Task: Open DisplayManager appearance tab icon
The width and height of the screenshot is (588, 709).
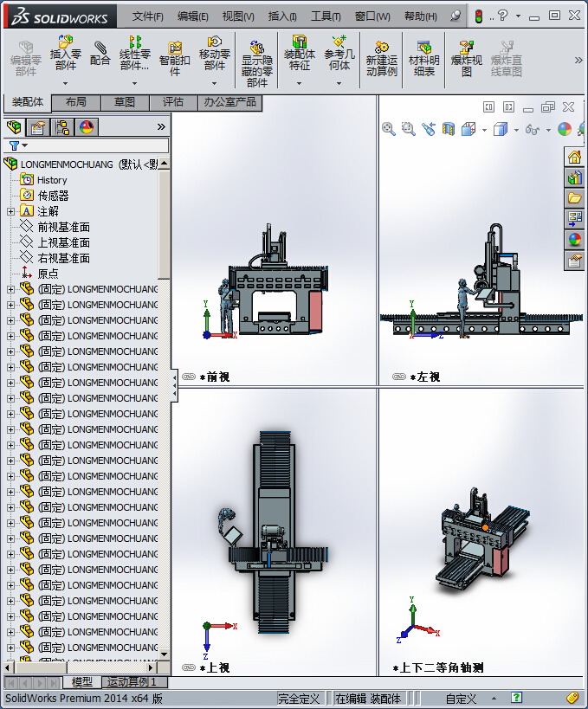Action: point(87,127)
